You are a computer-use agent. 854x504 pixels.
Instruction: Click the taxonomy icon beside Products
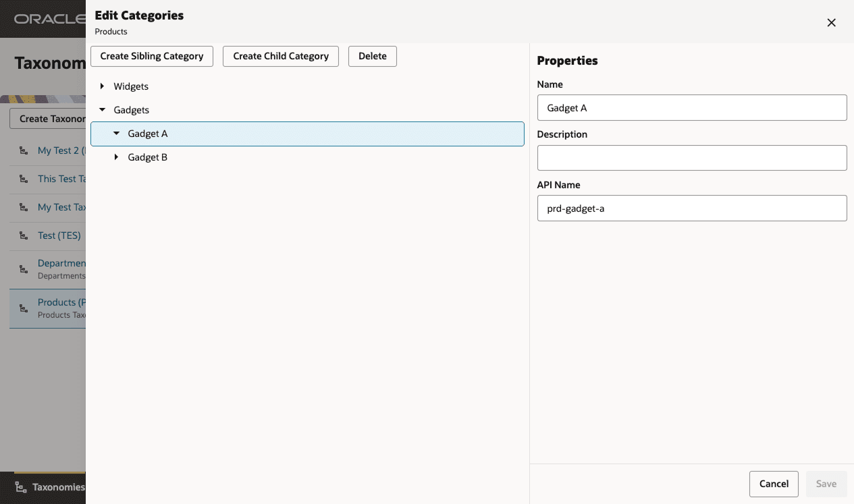[24, 308]
